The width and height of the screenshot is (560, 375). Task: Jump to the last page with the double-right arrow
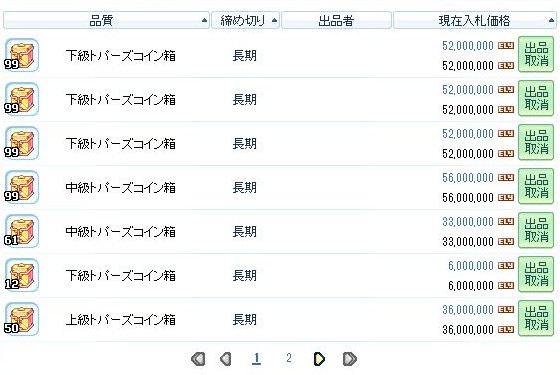click(350, 359)
